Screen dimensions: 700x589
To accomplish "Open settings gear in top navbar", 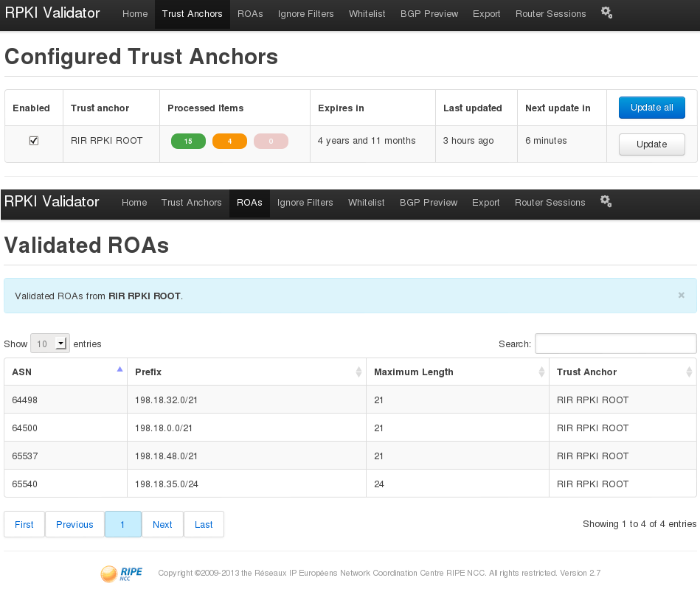I will coord(606,13).
